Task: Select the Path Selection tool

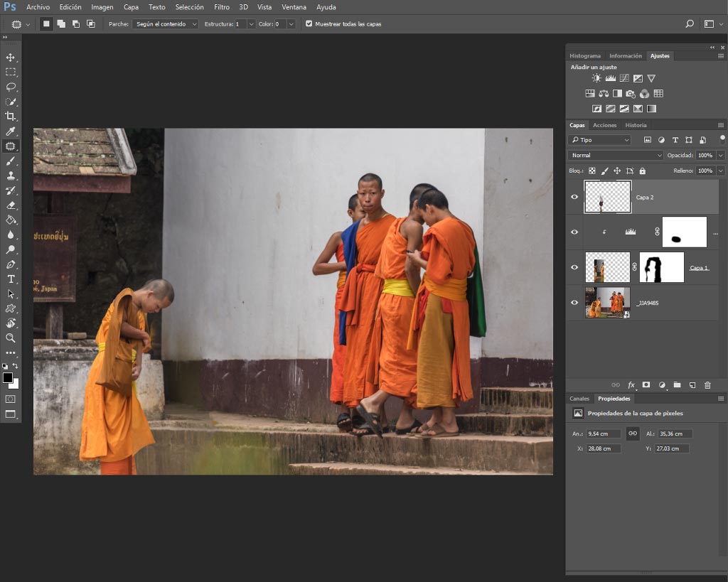Action: 10,293
